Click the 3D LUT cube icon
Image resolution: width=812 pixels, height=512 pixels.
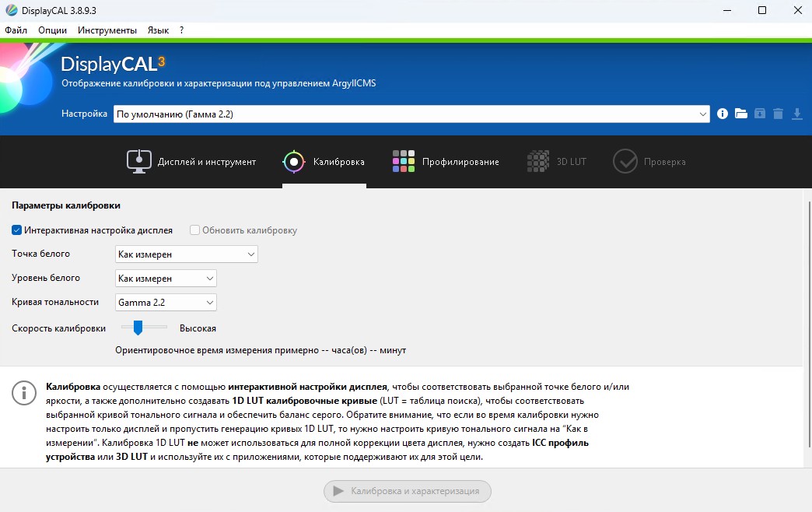tap(538, 161)
